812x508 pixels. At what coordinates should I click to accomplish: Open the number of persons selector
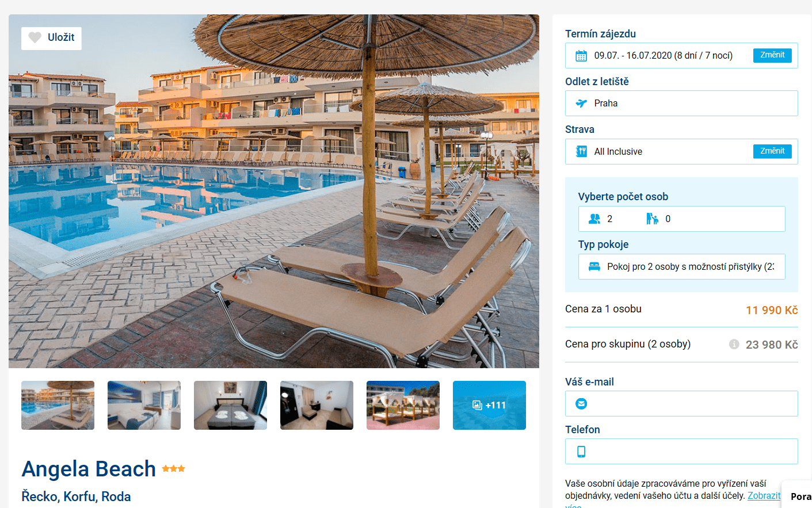click(681, 219)
